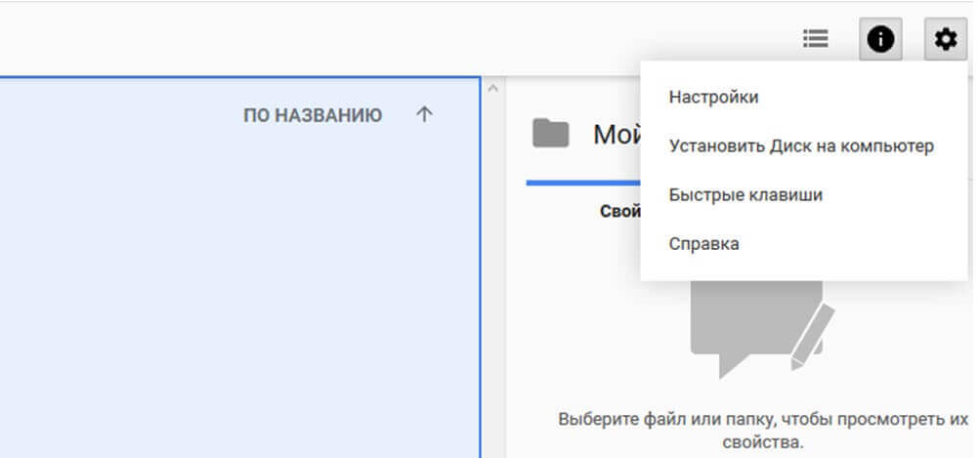Click the blue underline beneath the folder title
The height and width of the screenshot is (458, 980).
click(582, 183)
